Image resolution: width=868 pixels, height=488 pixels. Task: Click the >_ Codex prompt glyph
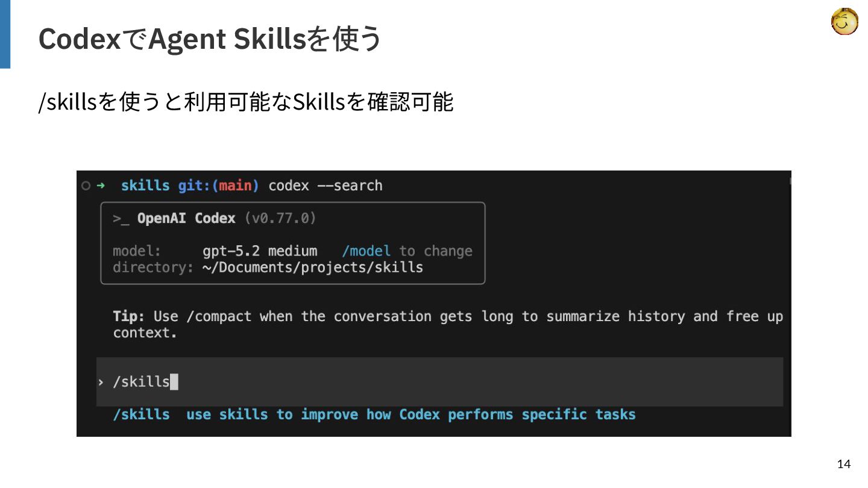click(x=121, y=219)
